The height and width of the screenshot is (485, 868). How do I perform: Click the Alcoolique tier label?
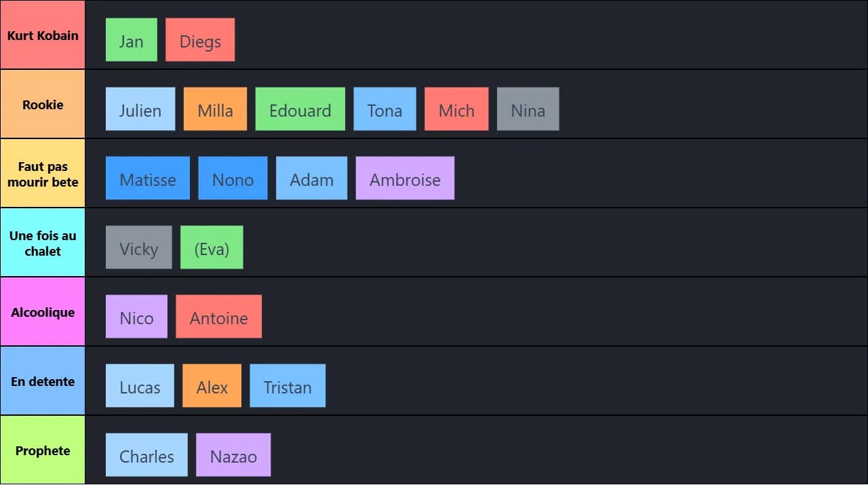[x=43, y=313]
